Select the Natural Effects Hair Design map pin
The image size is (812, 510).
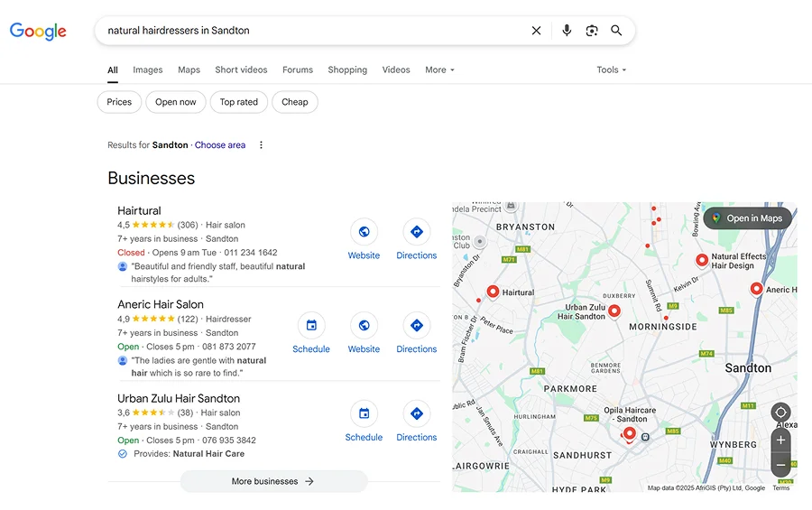tap(702, 260)
